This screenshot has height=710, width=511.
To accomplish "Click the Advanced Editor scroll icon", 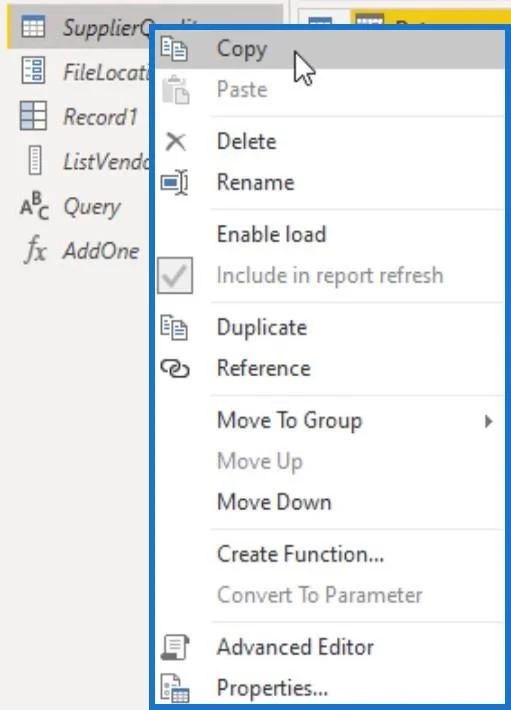I will (175, 647).
